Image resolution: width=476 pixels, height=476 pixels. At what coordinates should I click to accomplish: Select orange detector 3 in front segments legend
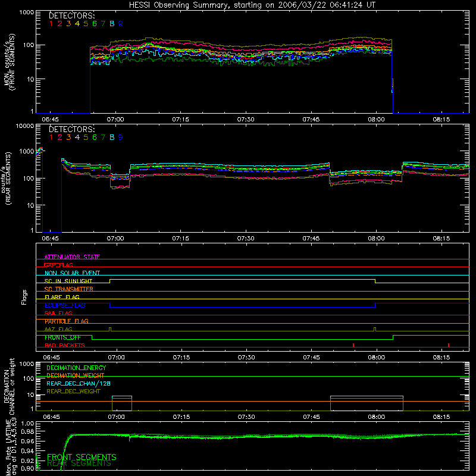68,23
